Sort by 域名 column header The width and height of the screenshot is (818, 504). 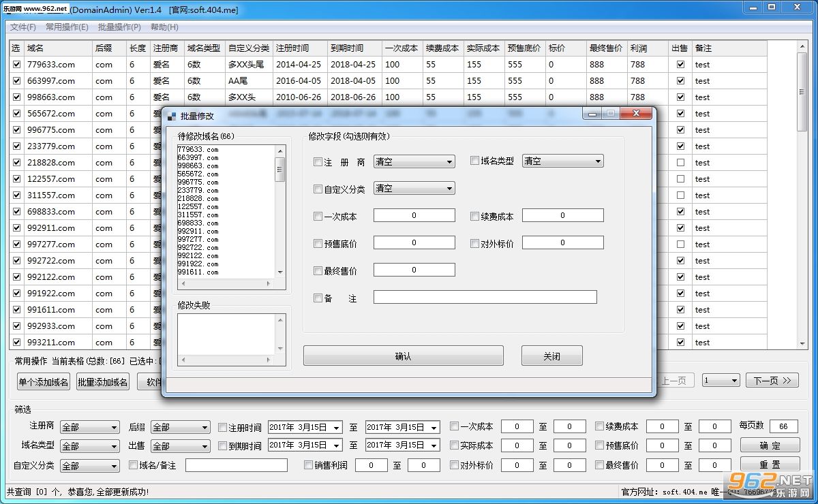tap(59, 48)
